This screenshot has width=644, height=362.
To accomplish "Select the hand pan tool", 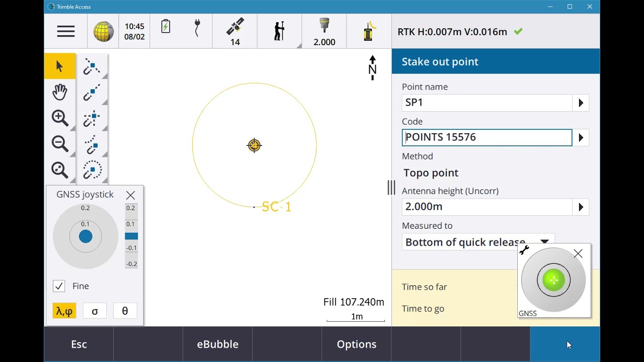I will tap(60, 92).
